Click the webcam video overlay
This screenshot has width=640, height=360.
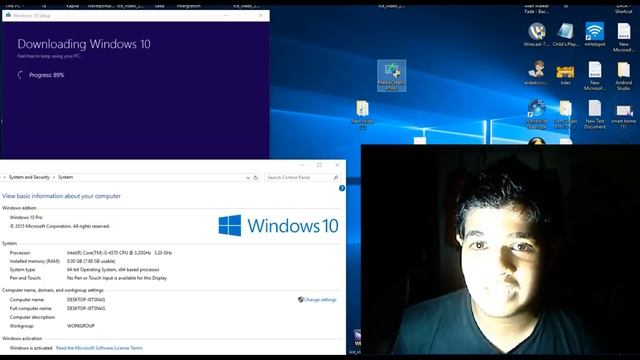pyautogui.click(x=500, y=249)
